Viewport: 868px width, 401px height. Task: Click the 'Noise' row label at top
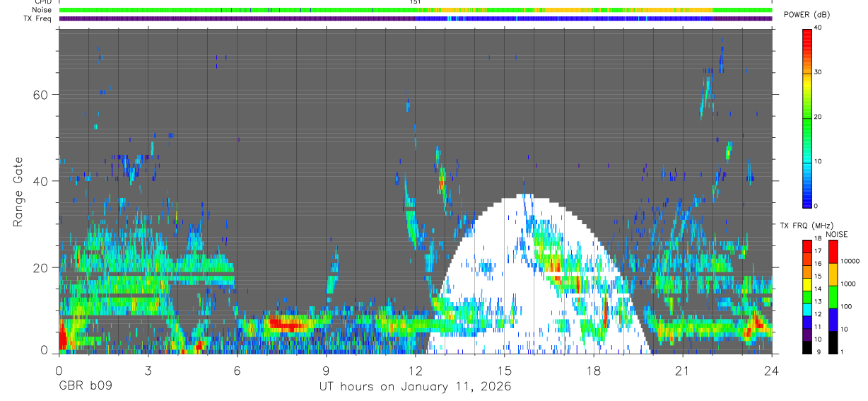point(41,10)
